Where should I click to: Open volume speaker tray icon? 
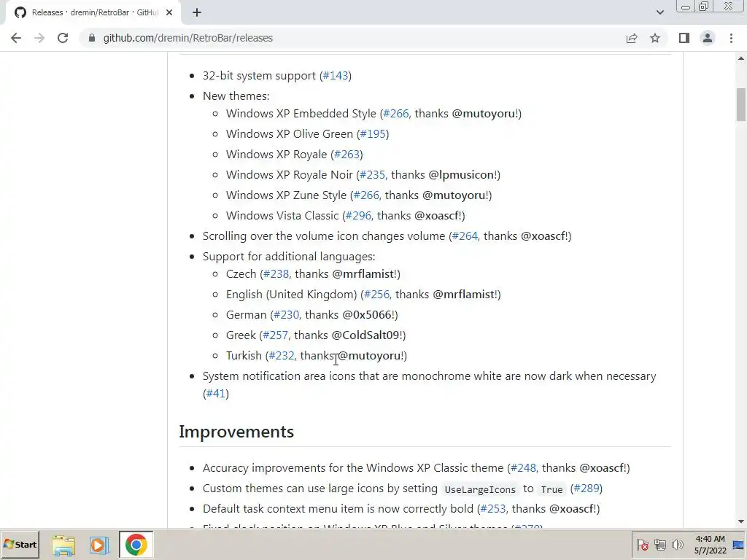click(677, 545)
